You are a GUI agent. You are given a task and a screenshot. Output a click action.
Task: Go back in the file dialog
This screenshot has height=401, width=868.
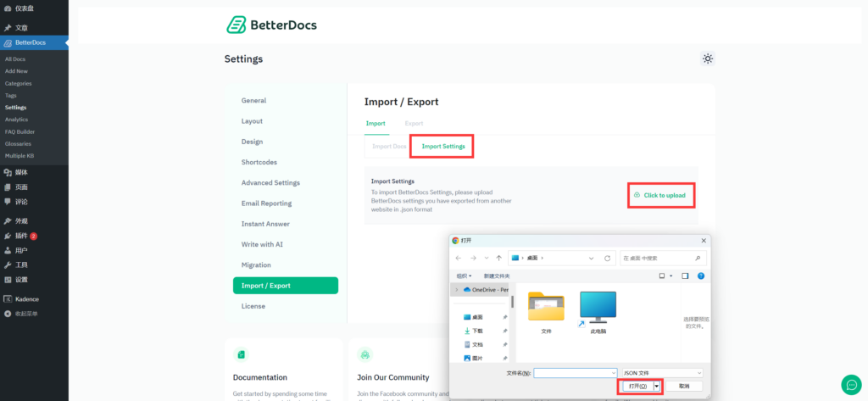tap(459, 258)
